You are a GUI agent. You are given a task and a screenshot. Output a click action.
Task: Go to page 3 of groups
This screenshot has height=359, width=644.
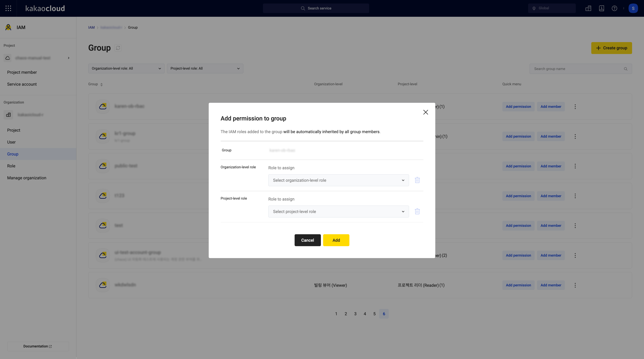[355, 314]
